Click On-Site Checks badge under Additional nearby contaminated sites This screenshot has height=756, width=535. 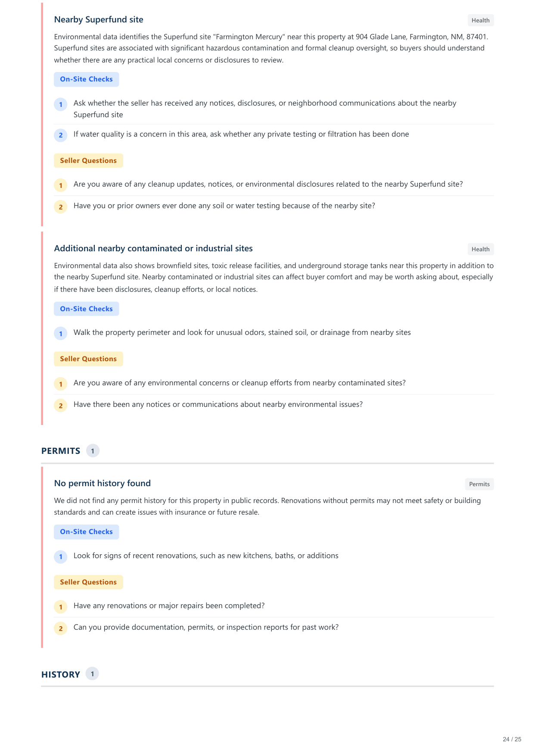coord(86,309)
